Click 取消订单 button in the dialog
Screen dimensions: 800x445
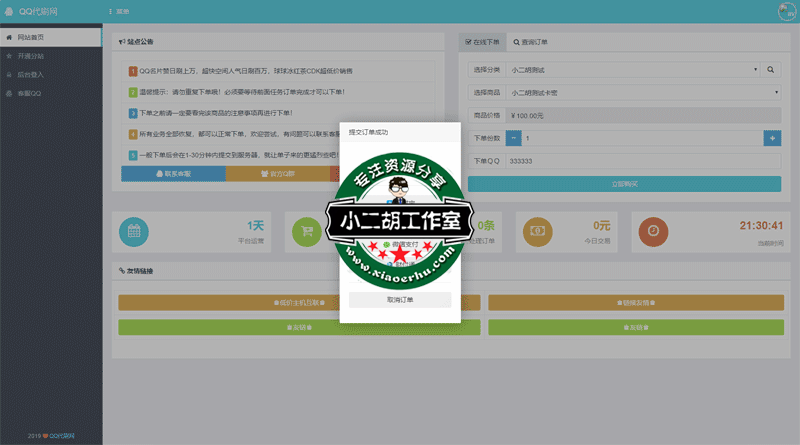pos(399,299)
